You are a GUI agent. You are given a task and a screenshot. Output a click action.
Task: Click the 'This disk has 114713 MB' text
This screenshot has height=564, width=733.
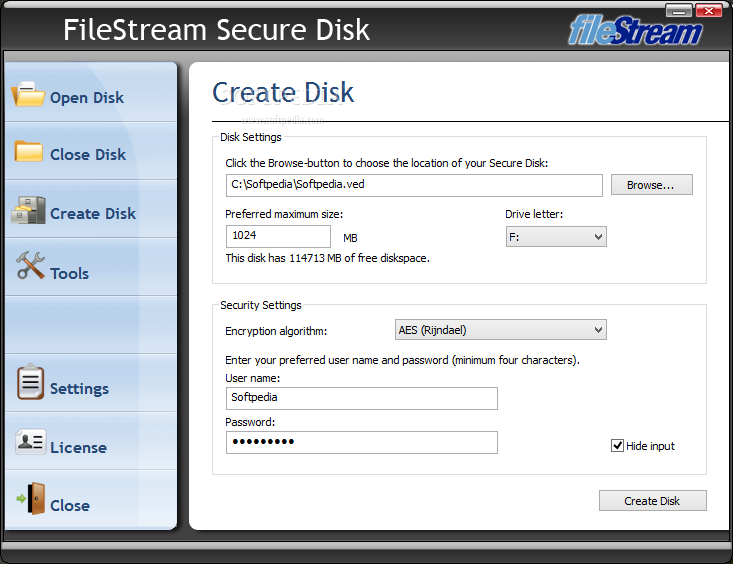[327, 258]
